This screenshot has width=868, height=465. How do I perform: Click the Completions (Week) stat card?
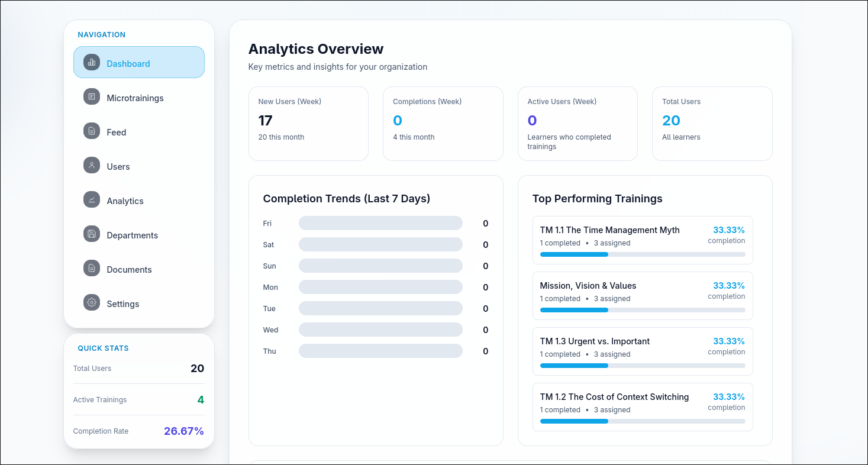[443, 124]
